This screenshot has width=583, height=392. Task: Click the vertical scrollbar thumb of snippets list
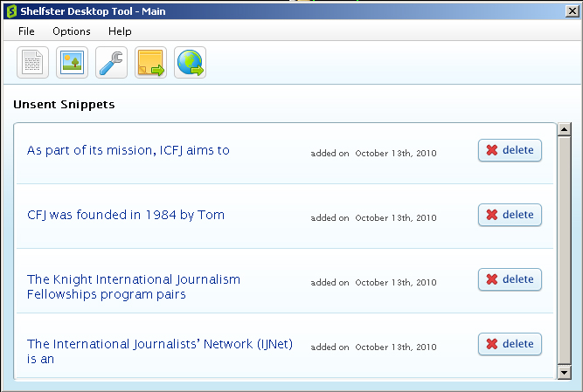pos(564,251)
